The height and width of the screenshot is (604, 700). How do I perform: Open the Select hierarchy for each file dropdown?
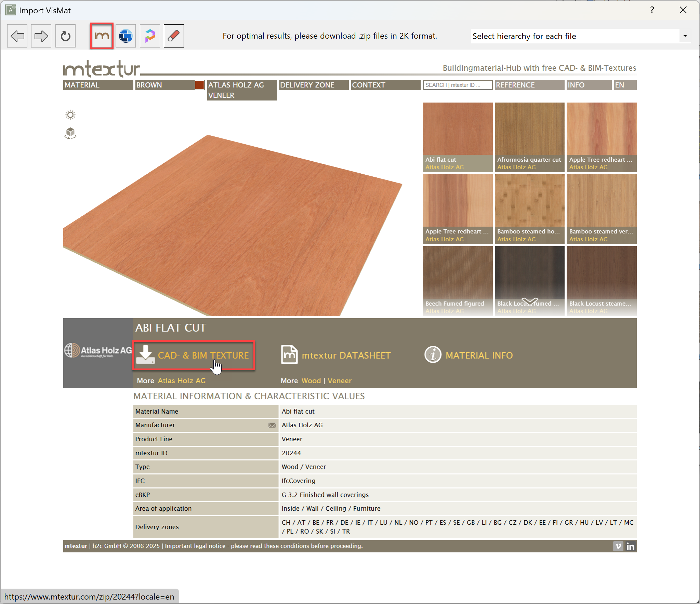[x=685, y=36]
